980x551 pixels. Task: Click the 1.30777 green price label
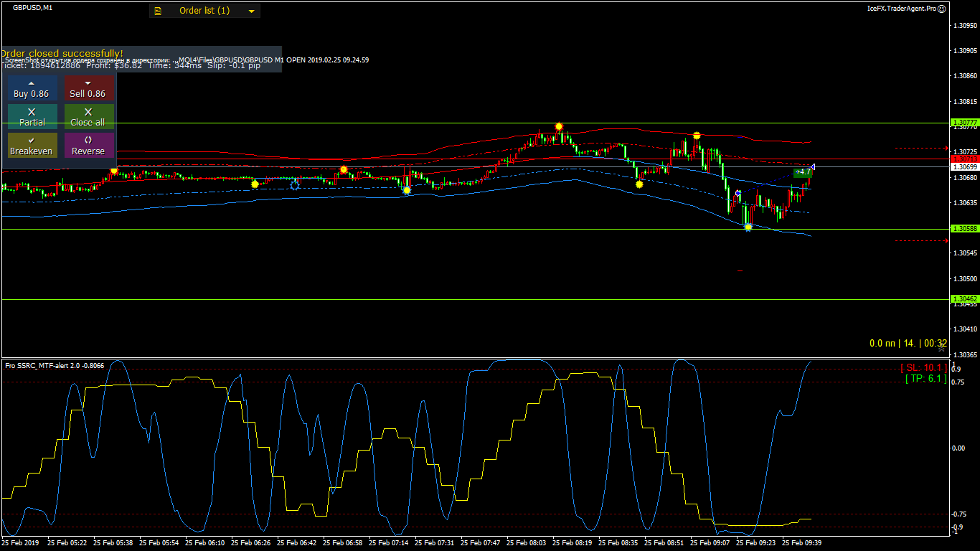(x=963, y=123)
